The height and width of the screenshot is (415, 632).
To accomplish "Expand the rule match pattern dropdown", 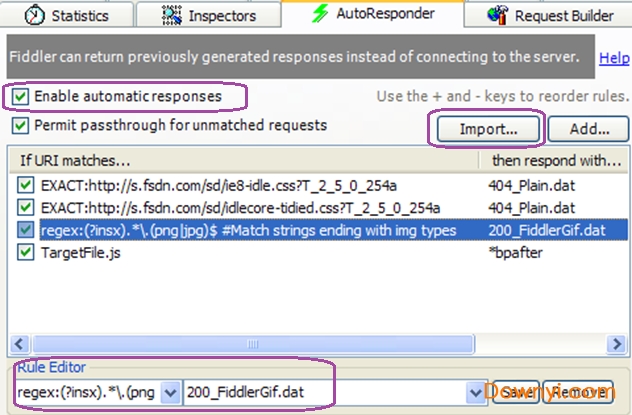I will (169, 392).
